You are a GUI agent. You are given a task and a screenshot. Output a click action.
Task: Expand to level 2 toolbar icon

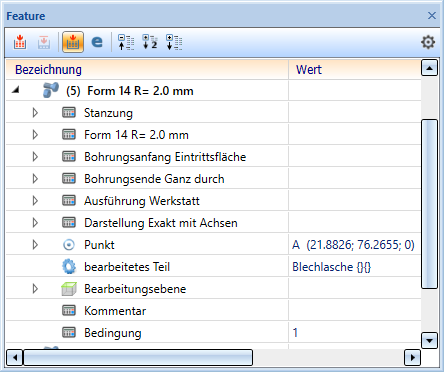click(x=150, y=42)
